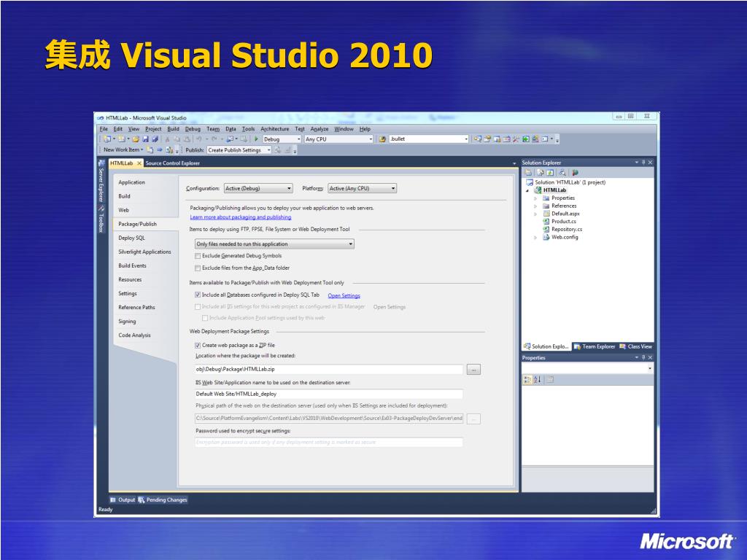Open 'Learn more about packaging and publishing' link
Image resolution: width=747 pixels, height=560 pixels.
pyautogui.click(x=241, y=217)
